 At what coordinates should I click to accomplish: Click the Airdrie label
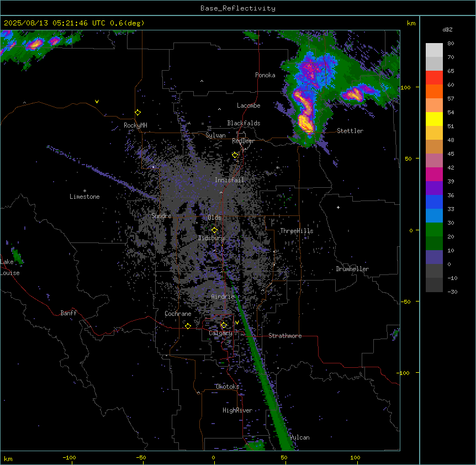tap(223, 297)
